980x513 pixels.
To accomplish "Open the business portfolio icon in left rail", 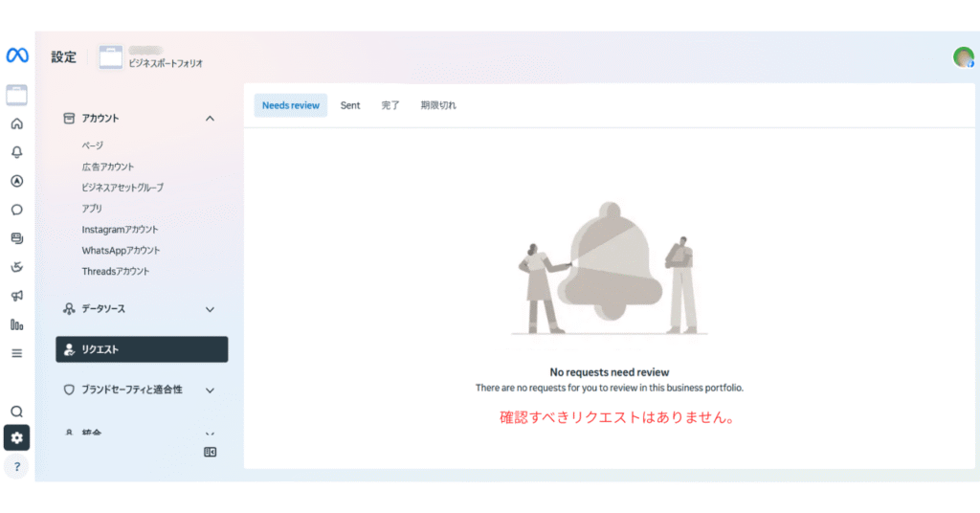I will pyautogui.click(x=17, y=95).
